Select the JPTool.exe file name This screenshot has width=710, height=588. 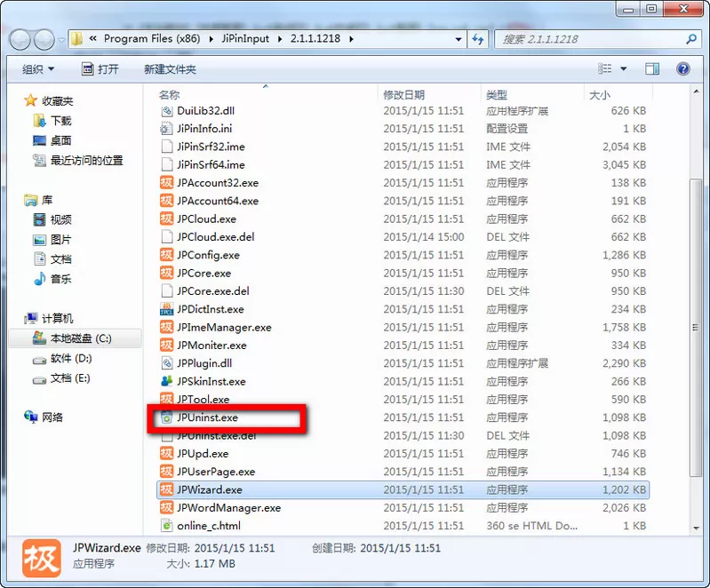coord(203,400)
